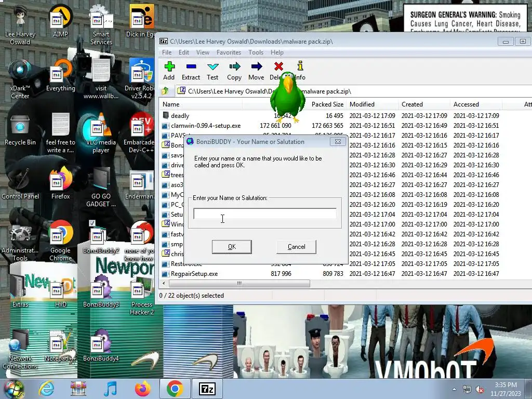The image size is (532, 399).
Task: Toggle checkbox on BonziBuddy2 desktop icon
Action: point(92,223)
